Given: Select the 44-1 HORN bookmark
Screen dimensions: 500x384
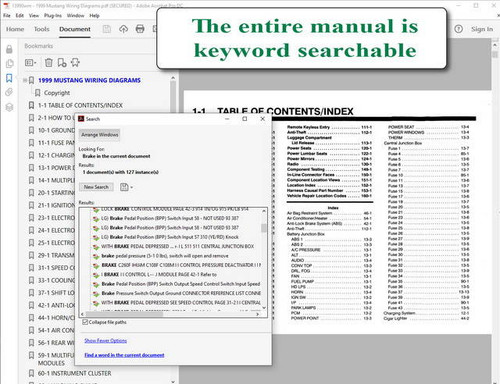Looking at the screenshot, I should point(56,318).
